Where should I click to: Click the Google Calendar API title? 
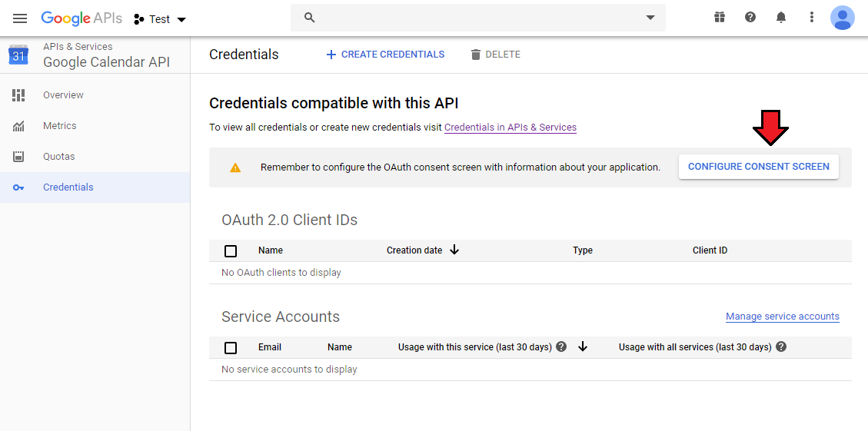pos(106,62)
